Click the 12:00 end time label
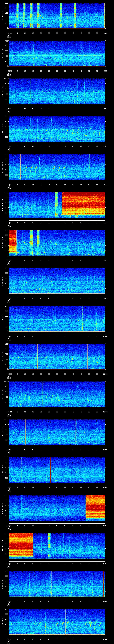This screenshot has height=644, width=114. pyautogui.click(x=105, y=412)
